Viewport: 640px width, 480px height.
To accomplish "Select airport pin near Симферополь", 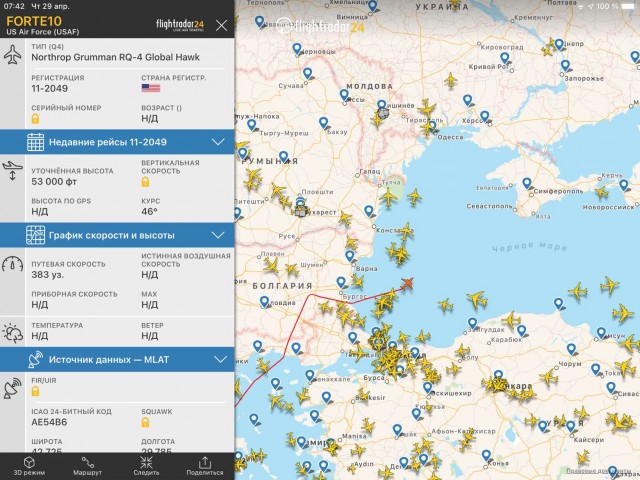I will (x=527, y=184).
